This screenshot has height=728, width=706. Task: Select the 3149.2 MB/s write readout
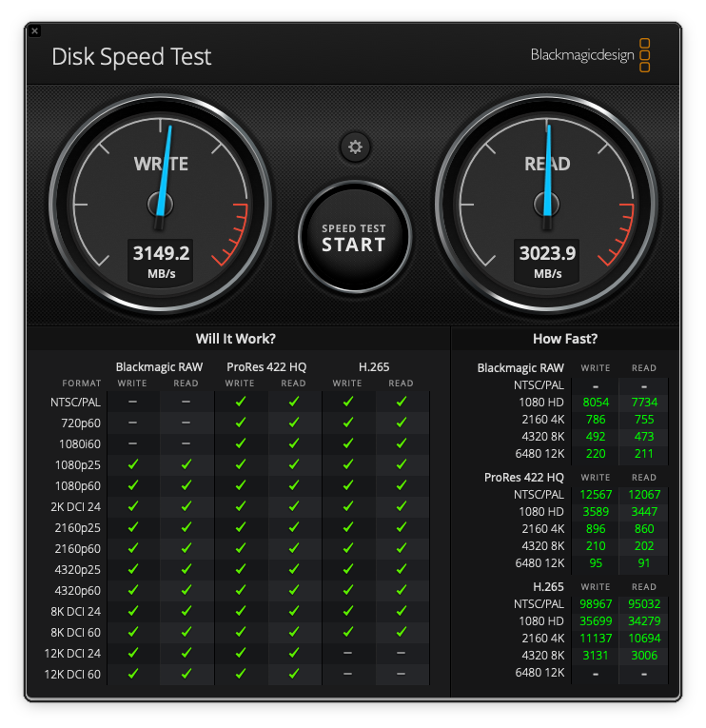click(x=161, y=253)
